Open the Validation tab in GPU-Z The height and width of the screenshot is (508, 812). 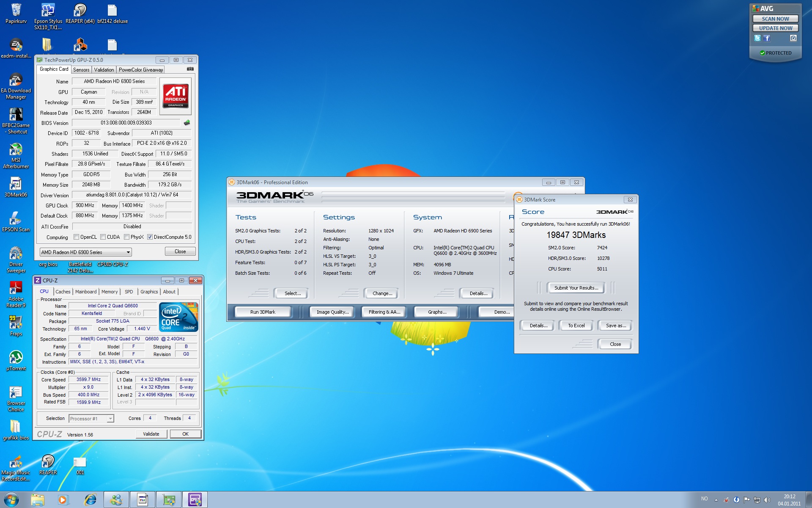[x=104, y=70]
